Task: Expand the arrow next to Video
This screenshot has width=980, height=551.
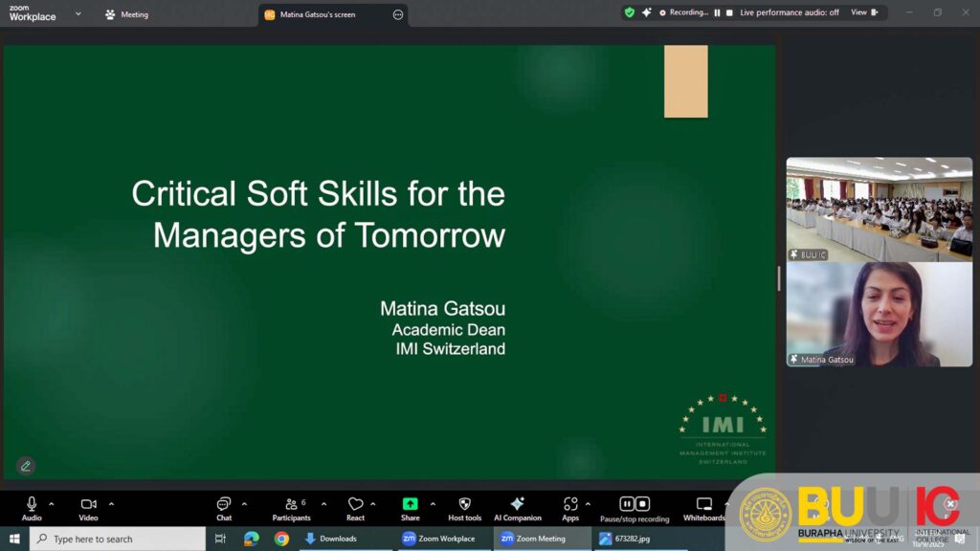Action: (111, 503)
